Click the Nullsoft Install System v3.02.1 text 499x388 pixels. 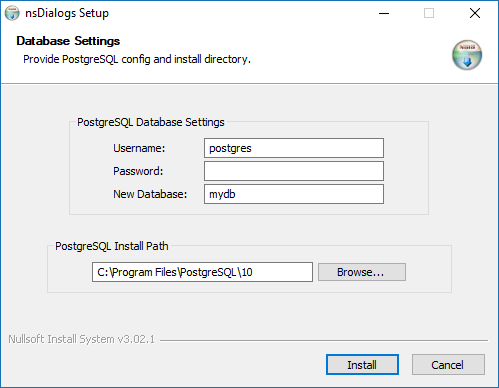pyautogui.click(x=82, y=339)
